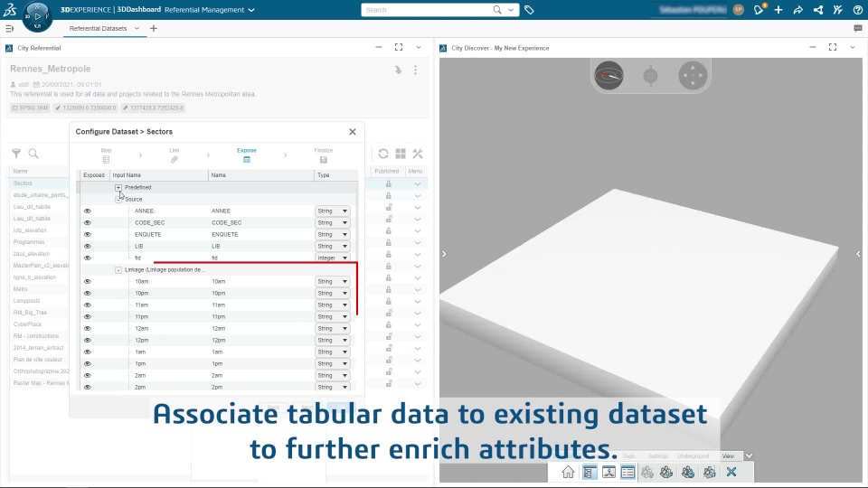
Task: Toggle the hamburger sidebar menu icon
Action: 9,28
